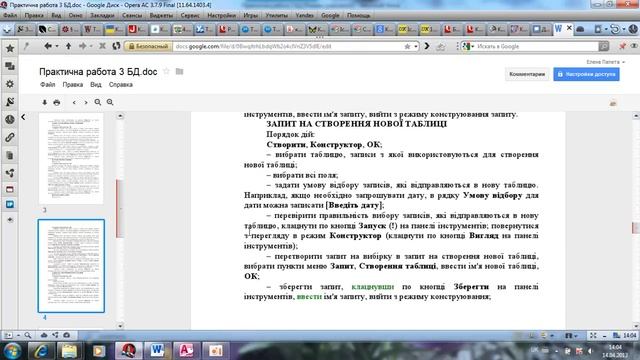Click the Go arrow next to address bar
Screen dimensions: 640x360
pyautogui.click(x=427, y=46)
